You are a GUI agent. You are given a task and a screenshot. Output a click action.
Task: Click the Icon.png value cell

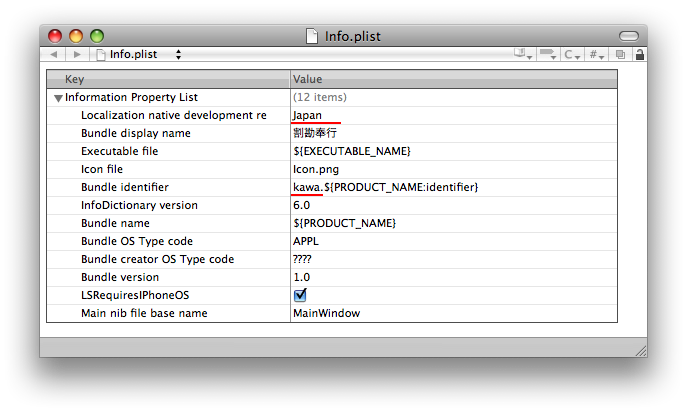pyautogui.click(x=453, y=169)
